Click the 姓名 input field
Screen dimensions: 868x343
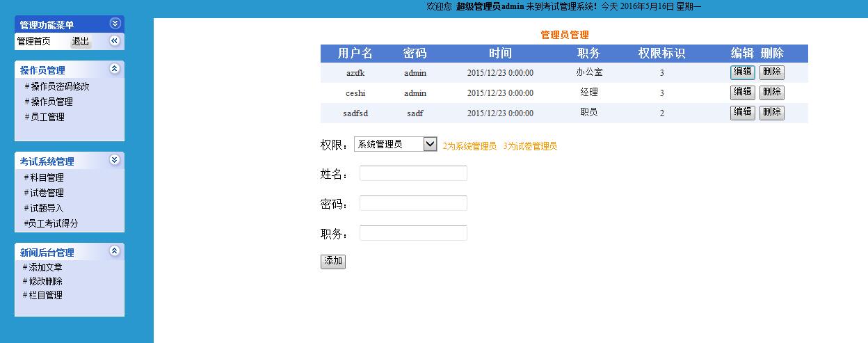413,173
